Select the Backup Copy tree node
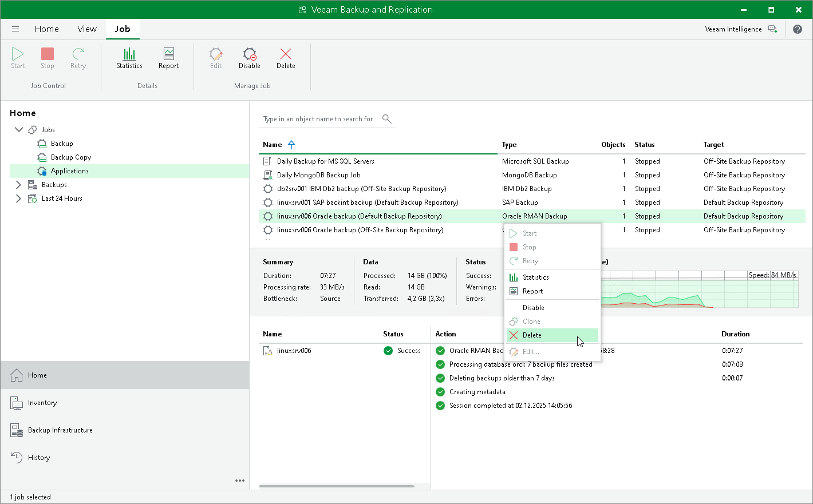The image size is (813, 504). pyautogui.click(x=71, y=157)
